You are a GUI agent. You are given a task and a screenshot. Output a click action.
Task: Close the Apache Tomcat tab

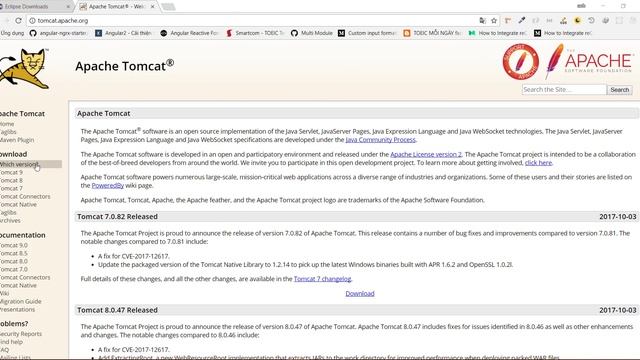tap(153, 7)
